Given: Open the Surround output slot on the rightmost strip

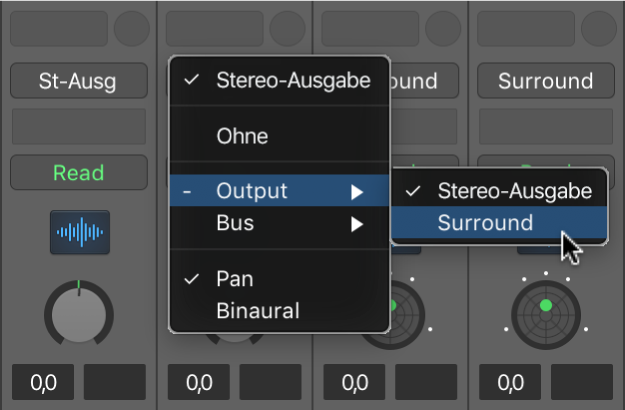Looking at the screenshot, I should point(546,80).
